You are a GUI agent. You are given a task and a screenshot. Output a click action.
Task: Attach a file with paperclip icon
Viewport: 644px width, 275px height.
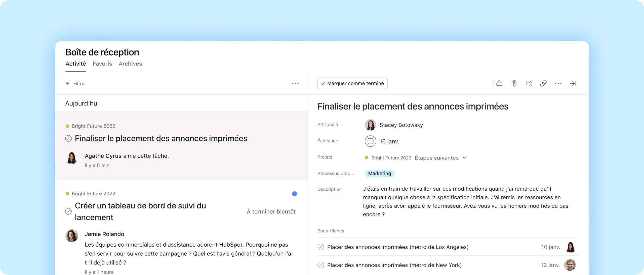tap(514, 83)
